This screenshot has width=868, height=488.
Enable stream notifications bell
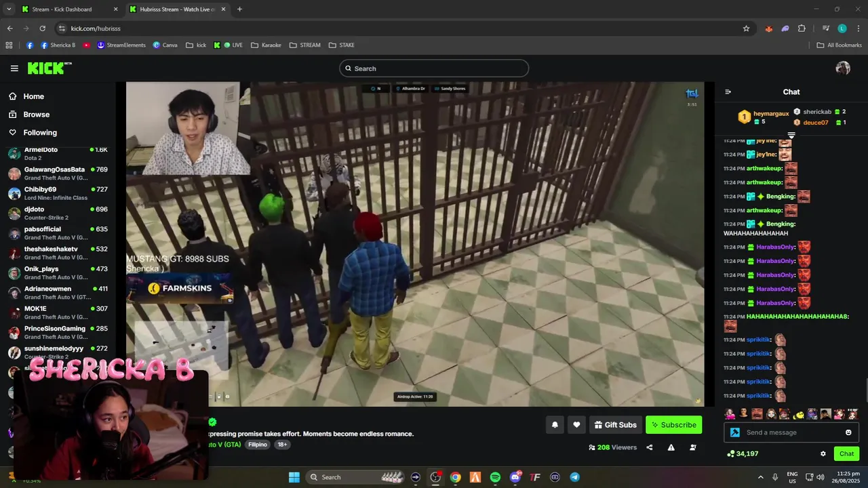555,425
